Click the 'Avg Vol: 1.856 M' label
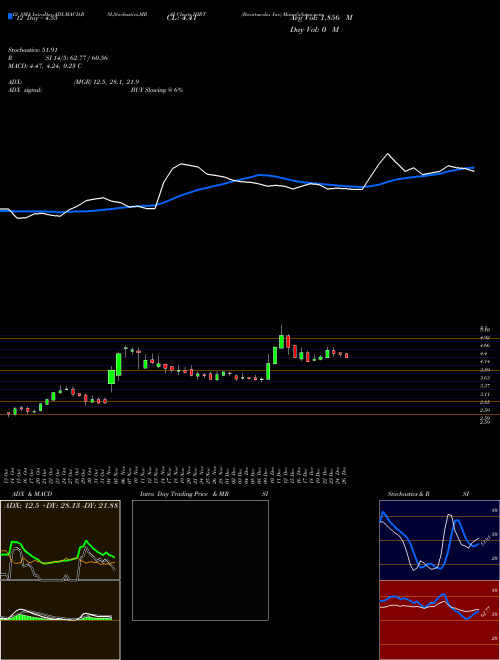This screenshot has height=660, width=500. pyautogui.click(x=321, y=18)
